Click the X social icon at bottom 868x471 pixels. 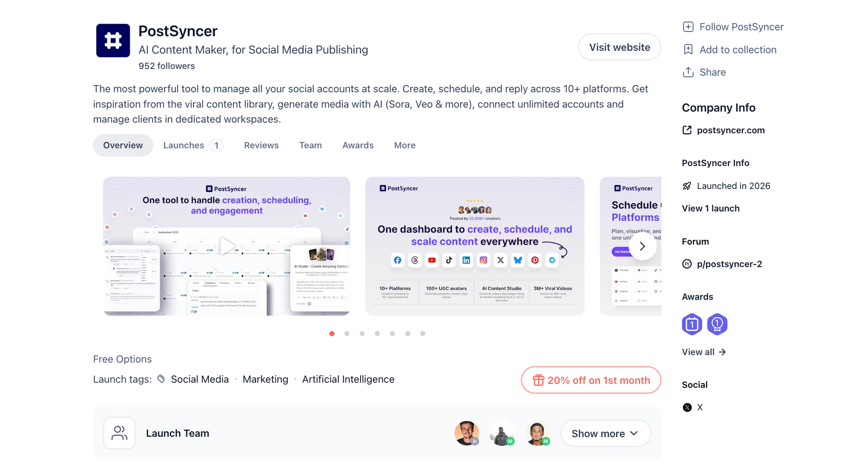687,407
